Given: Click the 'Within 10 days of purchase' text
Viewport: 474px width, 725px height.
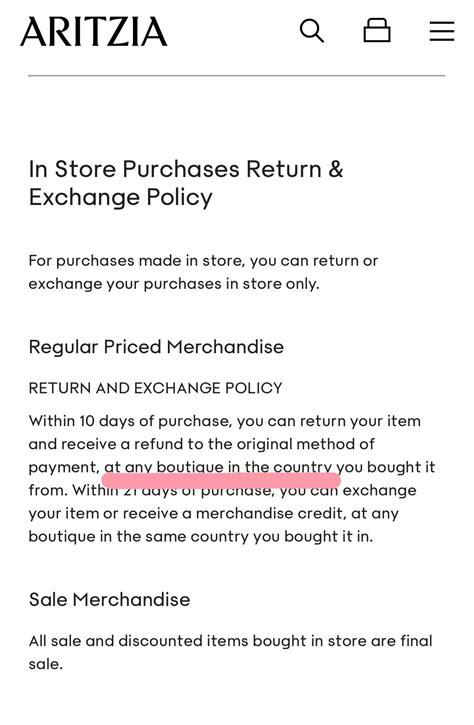Looking at the screenshot, I should click(129, 421).
